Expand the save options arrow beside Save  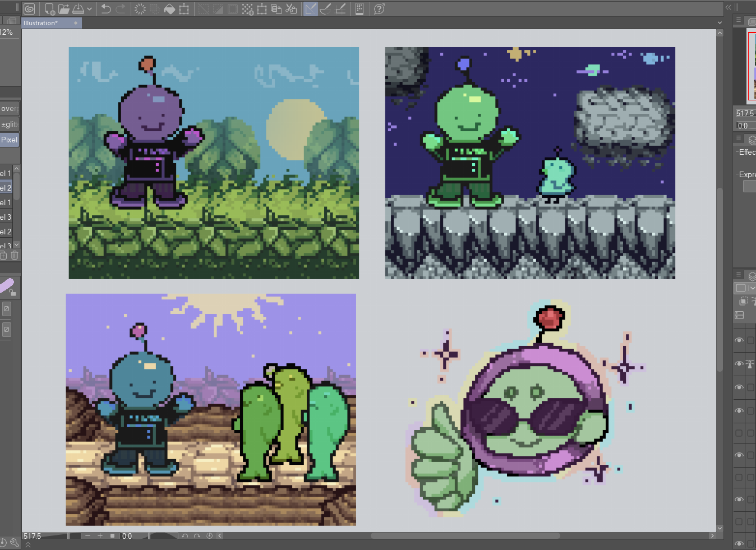pyautogui.click(x=89, y=9)
